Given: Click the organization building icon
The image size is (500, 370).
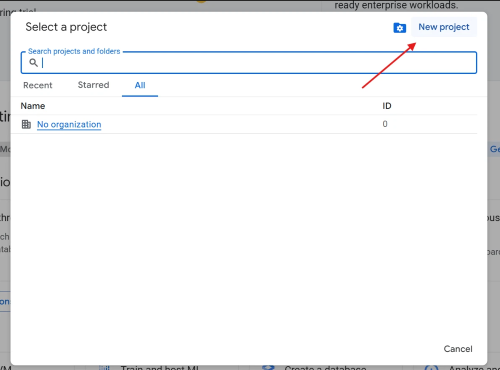Looking at the screenshot, I should [26, 124].
